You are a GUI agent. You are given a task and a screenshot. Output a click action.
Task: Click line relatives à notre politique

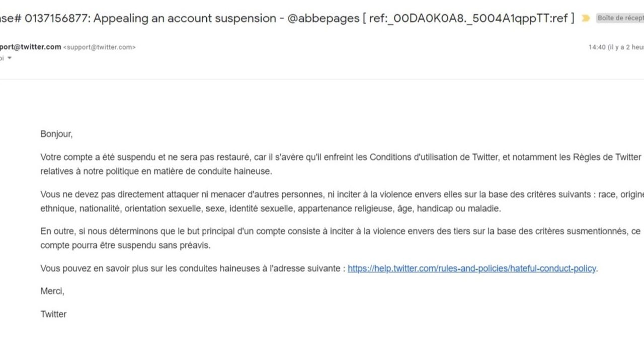pos(156,171)
